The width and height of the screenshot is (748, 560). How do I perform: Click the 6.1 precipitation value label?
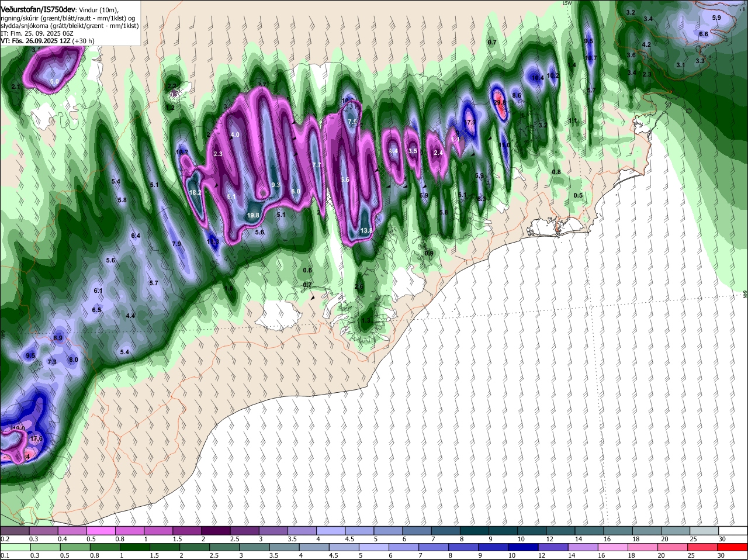(98, 291)
